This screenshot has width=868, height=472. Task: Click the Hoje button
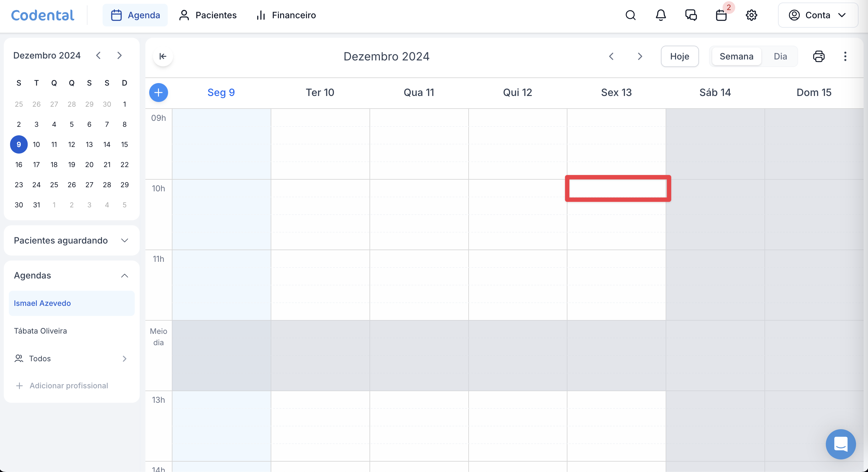[x=679, y=56]
